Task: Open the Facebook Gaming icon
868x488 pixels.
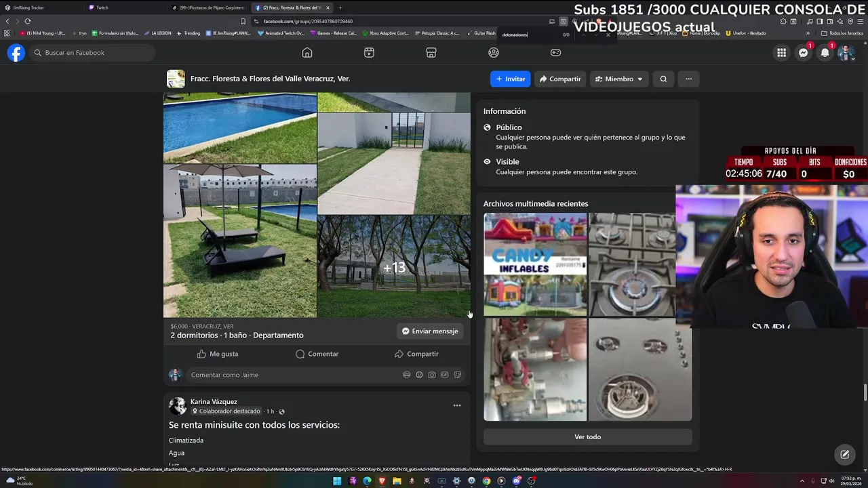Action: click(x=555, y=53)
